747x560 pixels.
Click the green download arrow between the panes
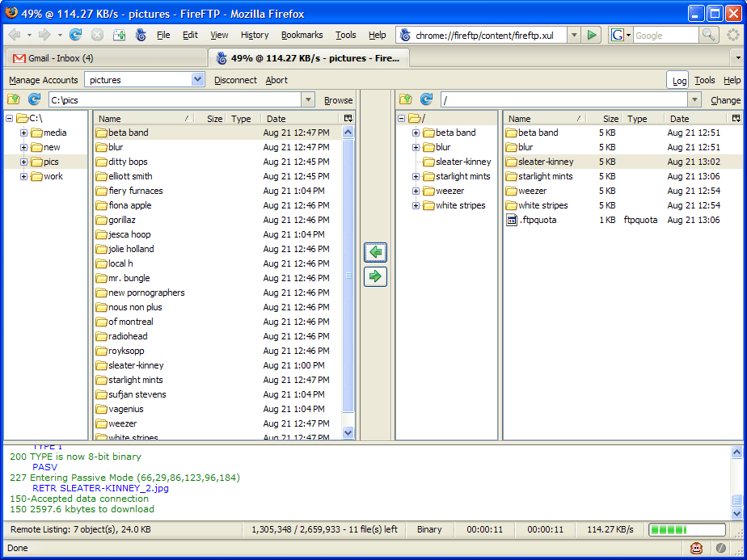375,252
